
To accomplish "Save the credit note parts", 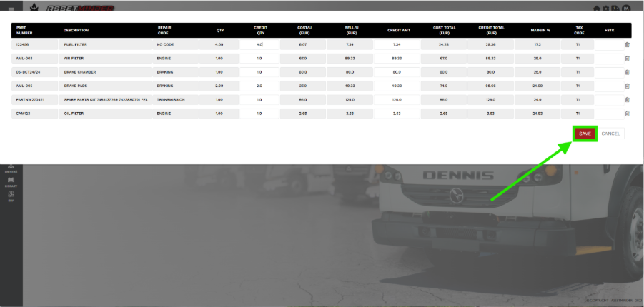I will pos(585,134).
